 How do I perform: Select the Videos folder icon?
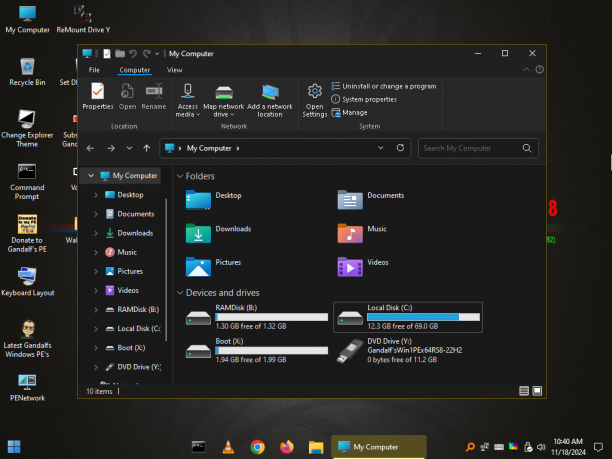click(x=350, y=267)
